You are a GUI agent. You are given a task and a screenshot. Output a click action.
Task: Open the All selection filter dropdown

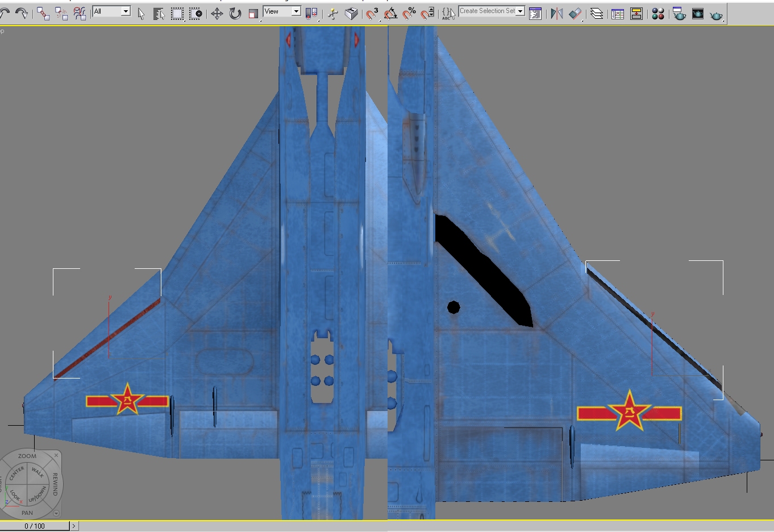click(x=112, y=11)
